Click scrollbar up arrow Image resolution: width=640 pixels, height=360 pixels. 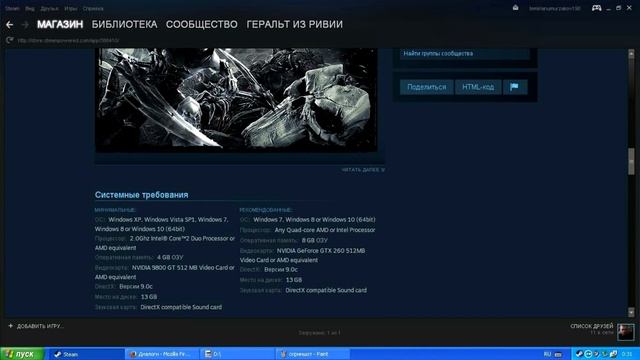(631, 54)
